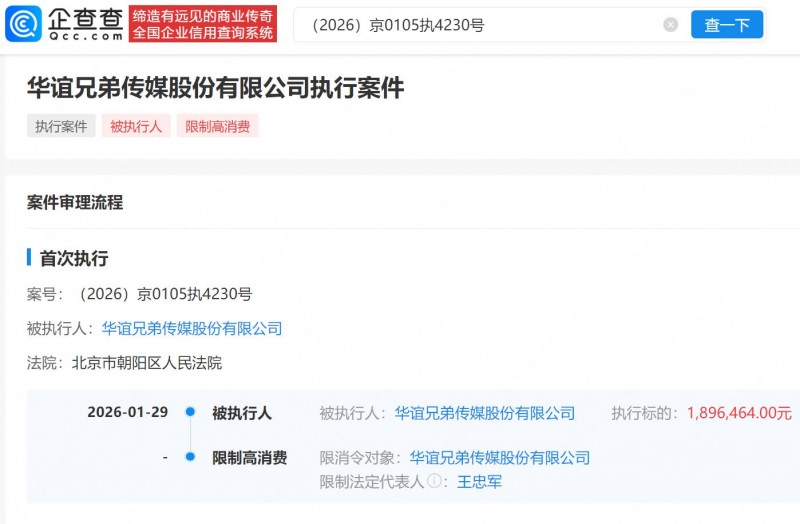Click the info icon next to 限制法定代表人
The height and width of the screenshot is (524, 800).
[x=434, y=481]
